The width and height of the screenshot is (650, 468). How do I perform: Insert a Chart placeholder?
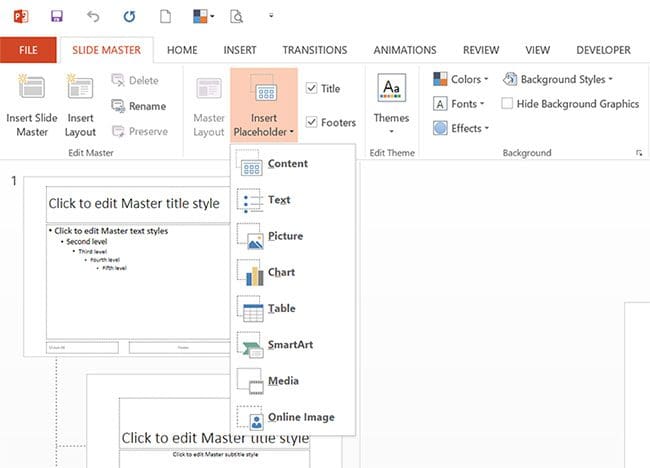(293, 272)
